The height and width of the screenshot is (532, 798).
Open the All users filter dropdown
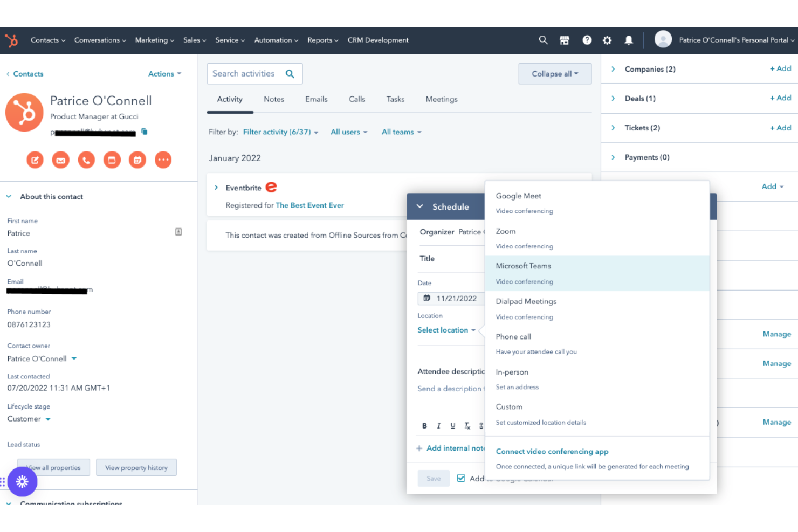click(x=349, y=132)
